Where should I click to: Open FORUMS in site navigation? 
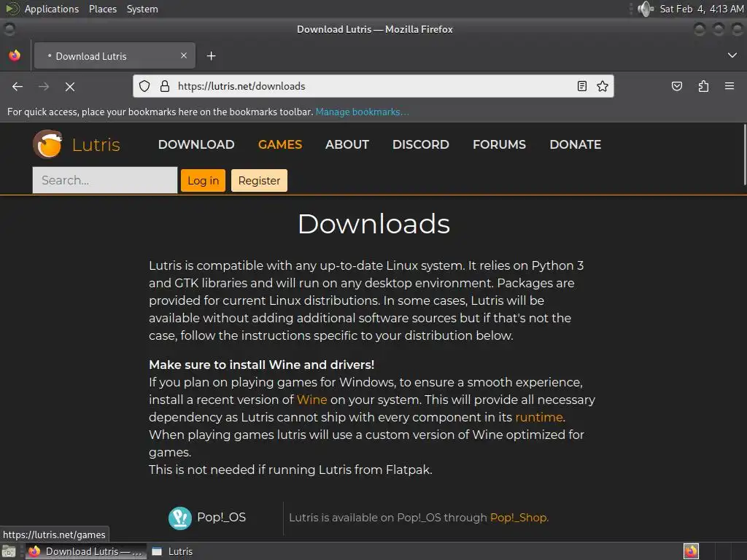pos(499,144)
